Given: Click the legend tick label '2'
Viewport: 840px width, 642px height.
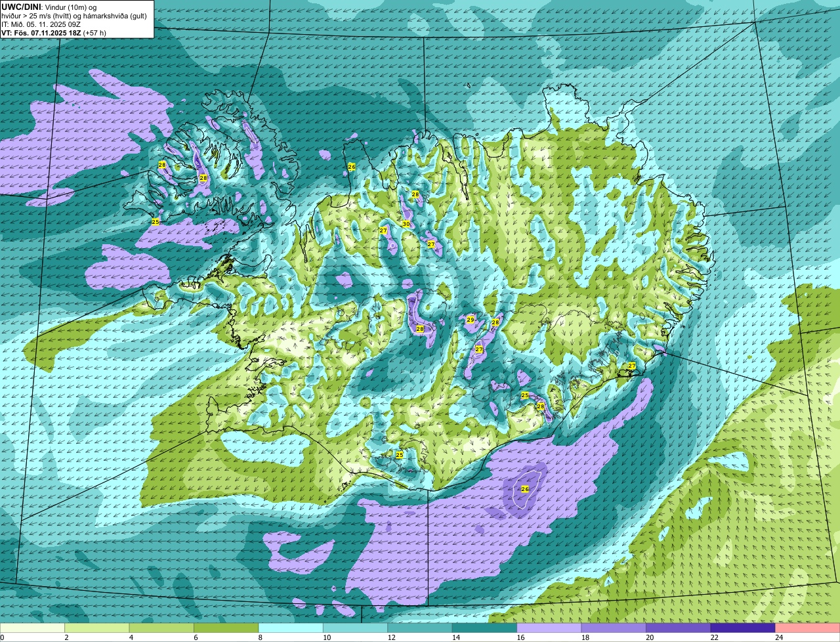Looking at the screenshot, I should click(66, 637).
